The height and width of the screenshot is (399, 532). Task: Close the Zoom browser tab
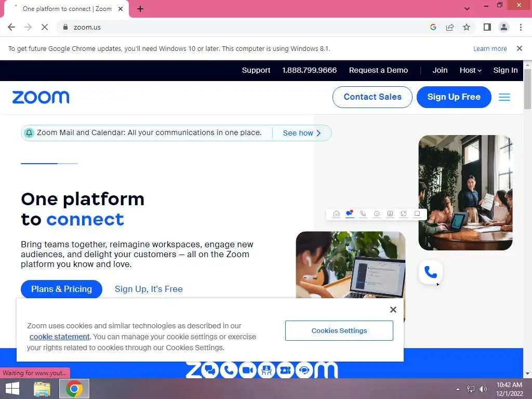tap(121, 9)
